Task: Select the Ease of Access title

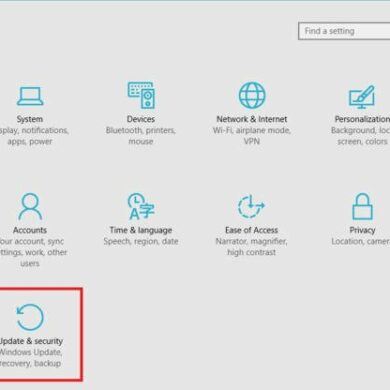Action: pos(251,230)
